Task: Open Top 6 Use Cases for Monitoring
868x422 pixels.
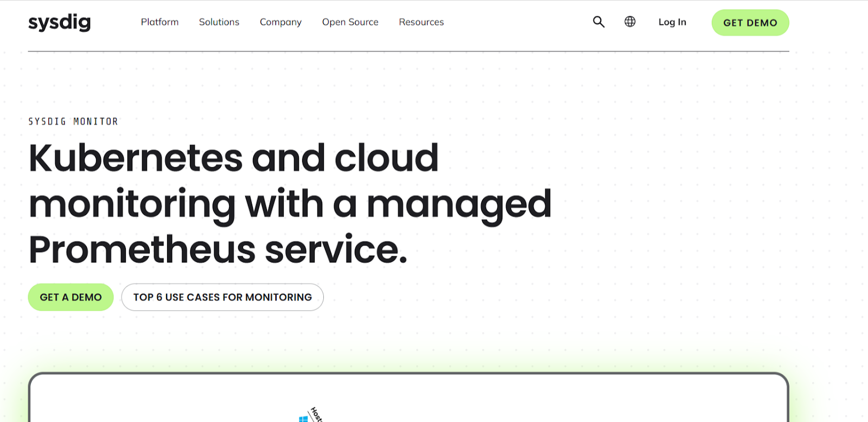Action: [x=222, y=297]
